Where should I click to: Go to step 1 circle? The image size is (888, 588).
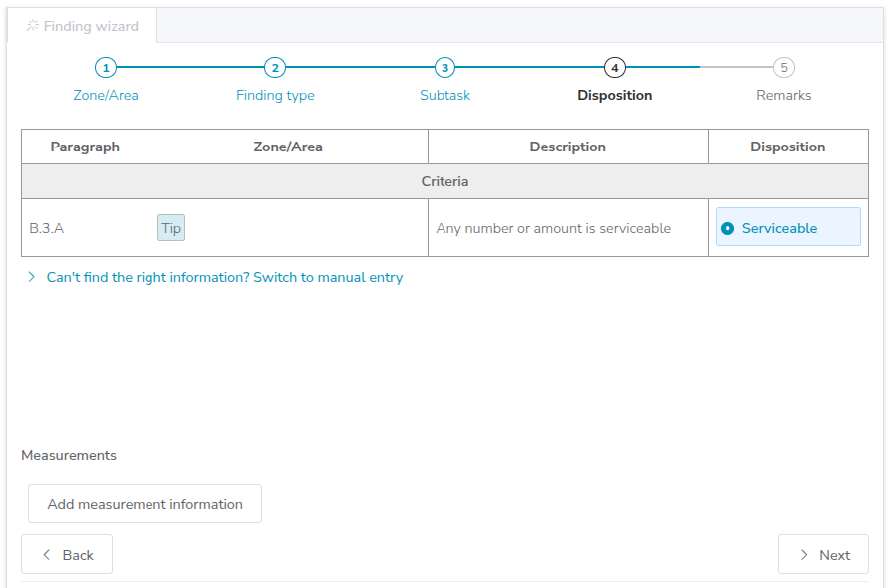point(106,68)
